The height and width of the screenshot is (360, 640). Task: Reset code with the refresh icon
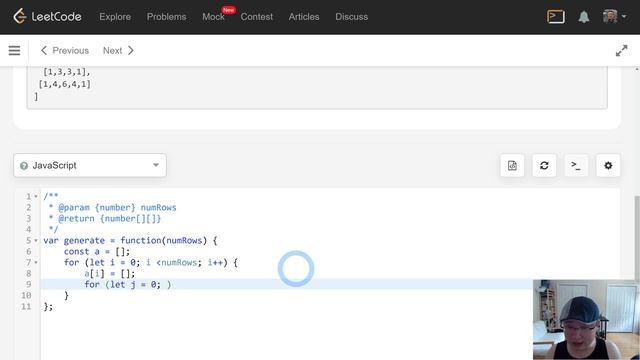click(x=544, y=165)
